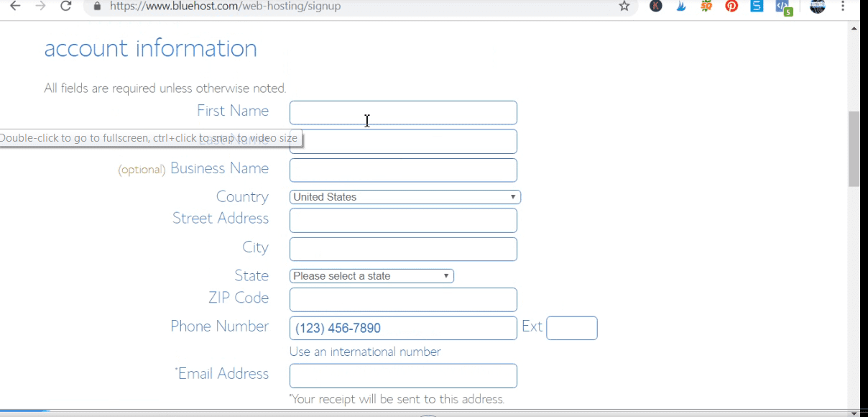Click 'Use an international number' link
The width and height of the screenshot is (868, 417).
point(365,352)
